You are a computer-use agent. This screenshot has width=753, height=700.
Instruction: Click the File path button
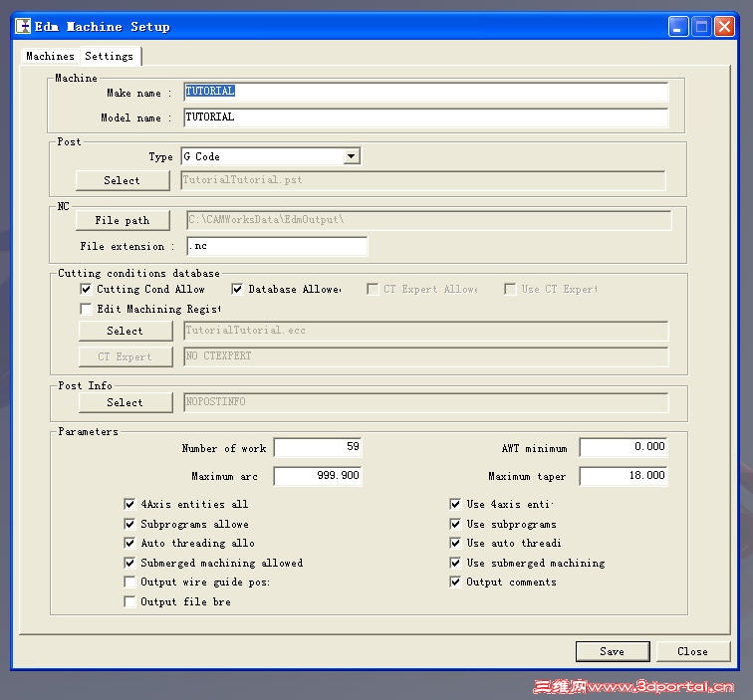click(x=123, y=220)
